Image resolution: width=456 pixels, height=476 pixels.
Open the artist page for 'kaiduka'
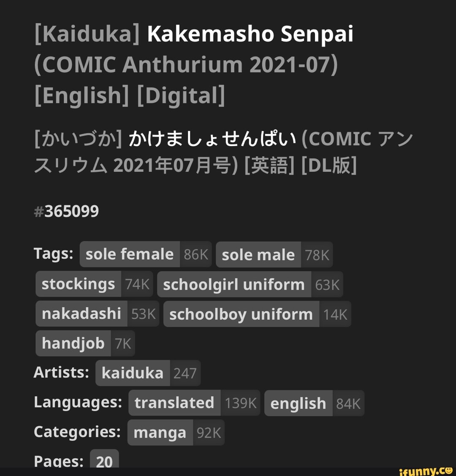pyautogui.click(x=133, y=373)
